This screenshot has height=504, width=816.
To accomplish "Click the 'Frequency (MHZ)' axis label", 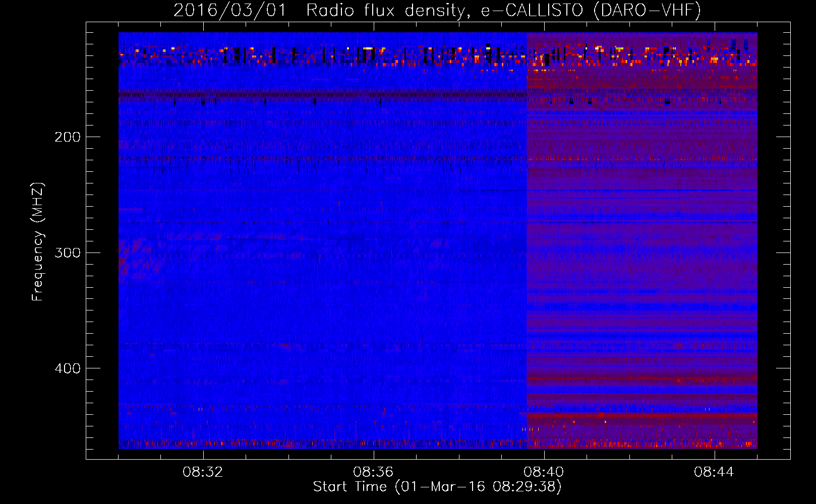I will [x=38, y=242].
